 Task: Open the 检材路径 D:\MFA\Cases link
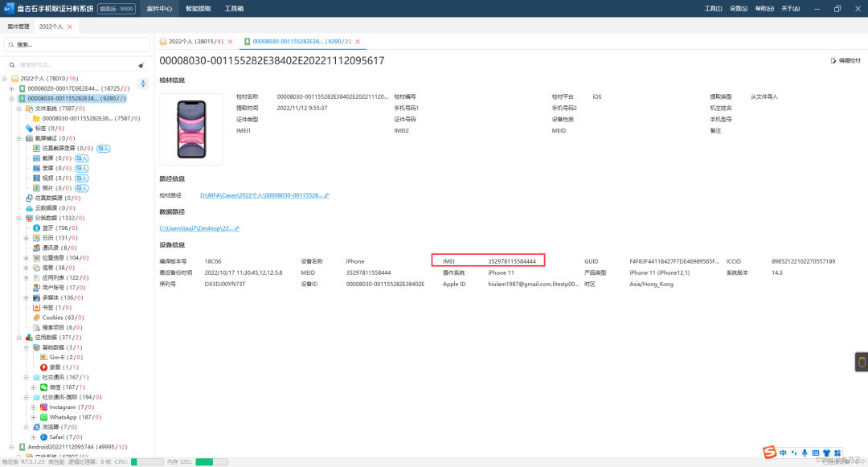click(x=264, y=195)
